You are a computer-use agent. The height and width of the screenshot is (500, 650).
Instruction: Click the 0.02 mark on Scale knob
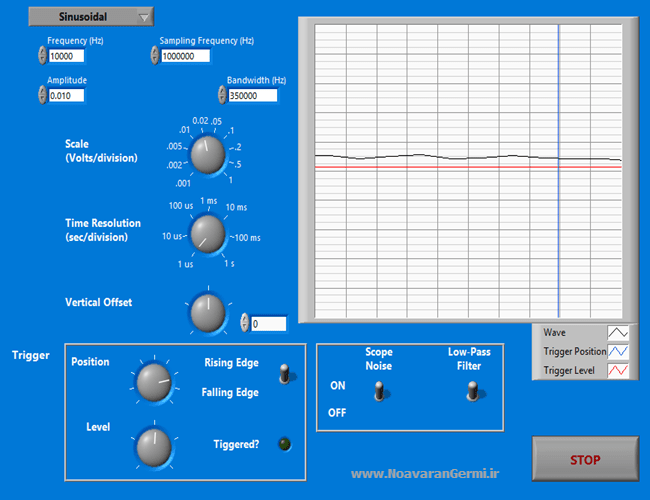tap(200, 121)
